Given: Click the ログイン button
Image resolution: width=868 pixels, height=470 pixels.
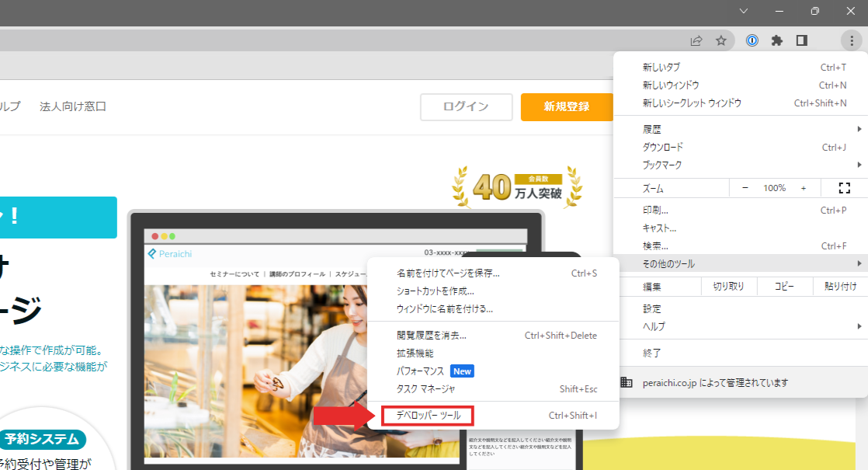Looking at the screenshot, I should [466, 106].
